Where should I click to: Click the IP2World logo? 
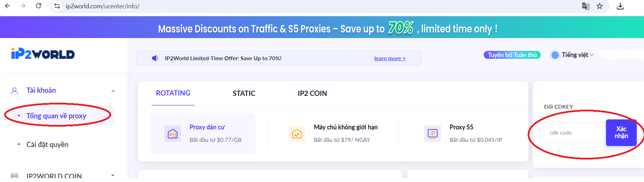(x=43, y=54)
